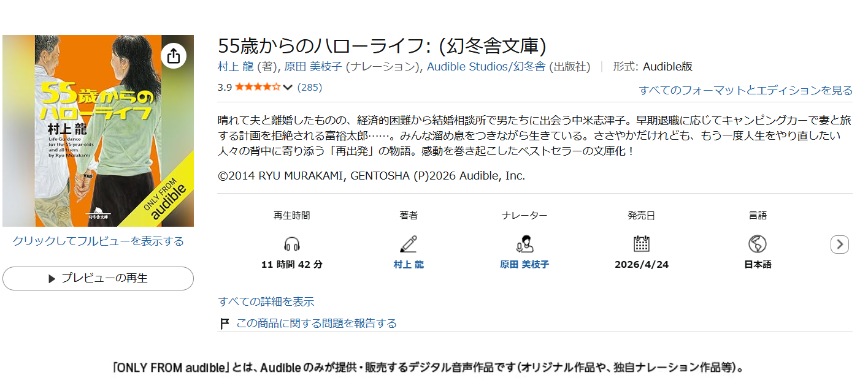Click the headphones listening-time icon
This screenshot has width=868, height=383.
(x=292, y=245)
